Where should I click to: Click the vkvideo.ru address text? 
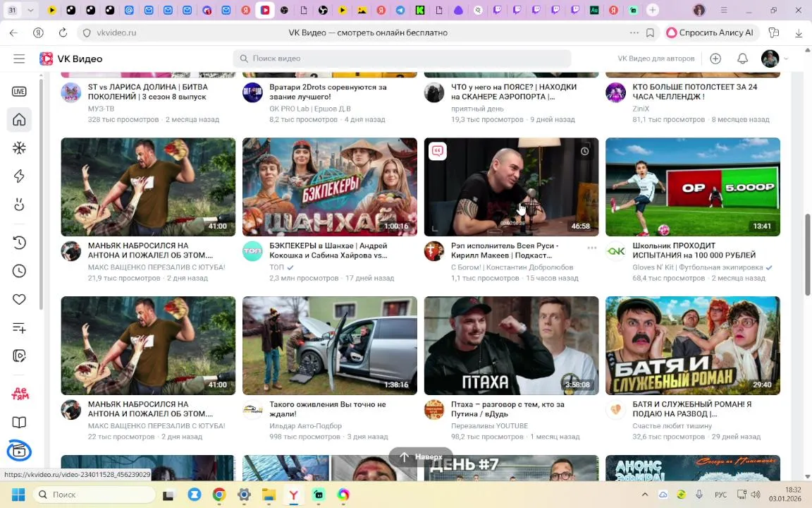(x=116, y=32)
